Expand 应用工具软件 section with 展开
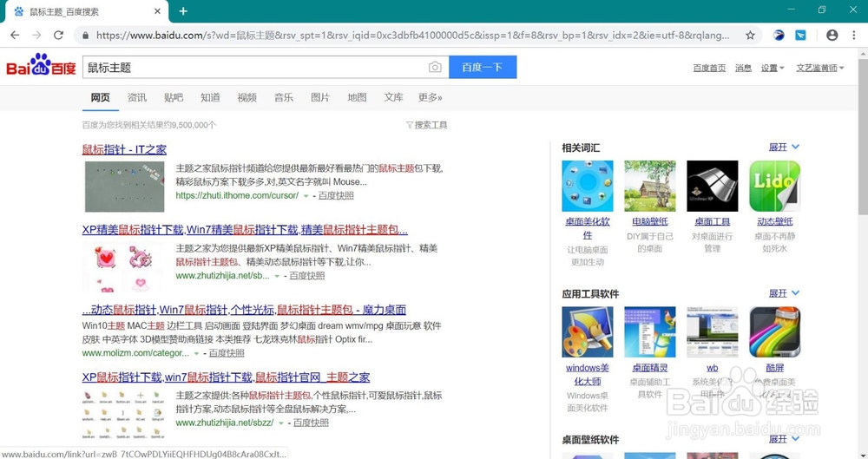This screenshot has height=459, width=868. [784, 293]
